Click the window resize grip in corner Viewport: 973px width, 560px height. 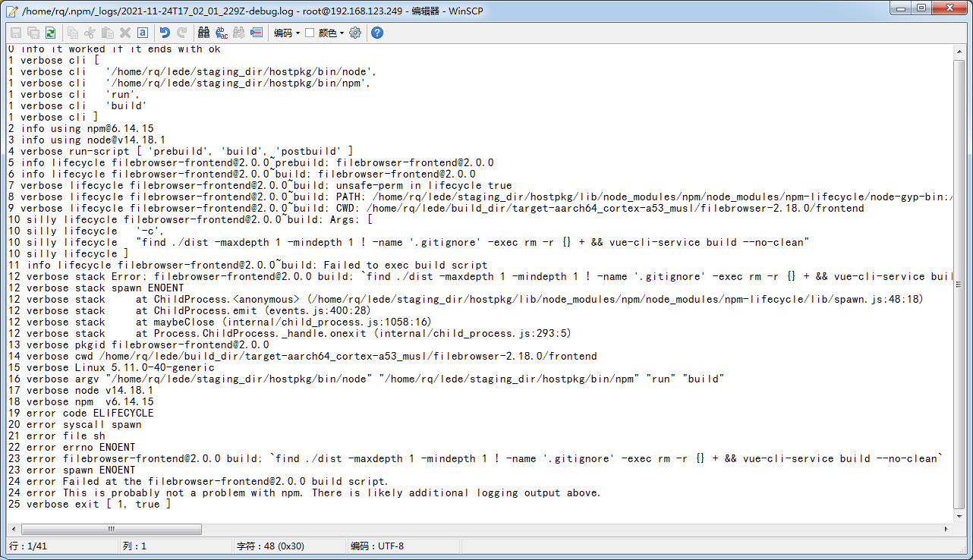[x=964, y=551]
